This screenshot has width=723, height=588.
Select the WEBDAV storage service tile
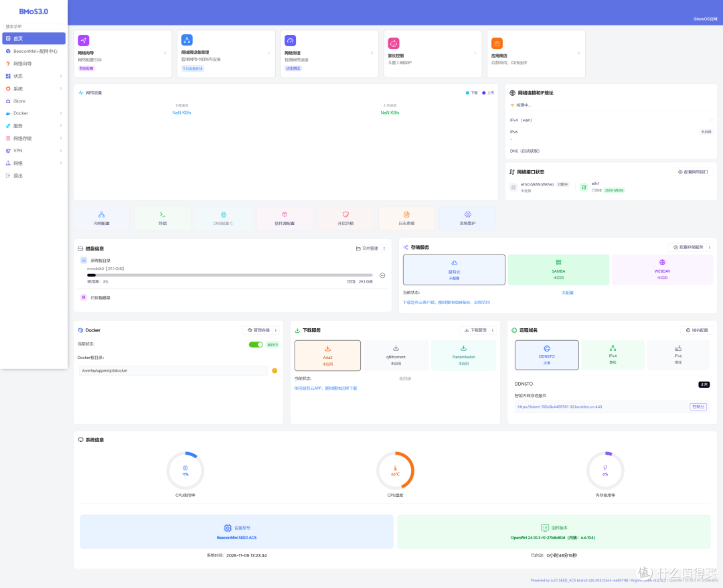pos(662,270)
